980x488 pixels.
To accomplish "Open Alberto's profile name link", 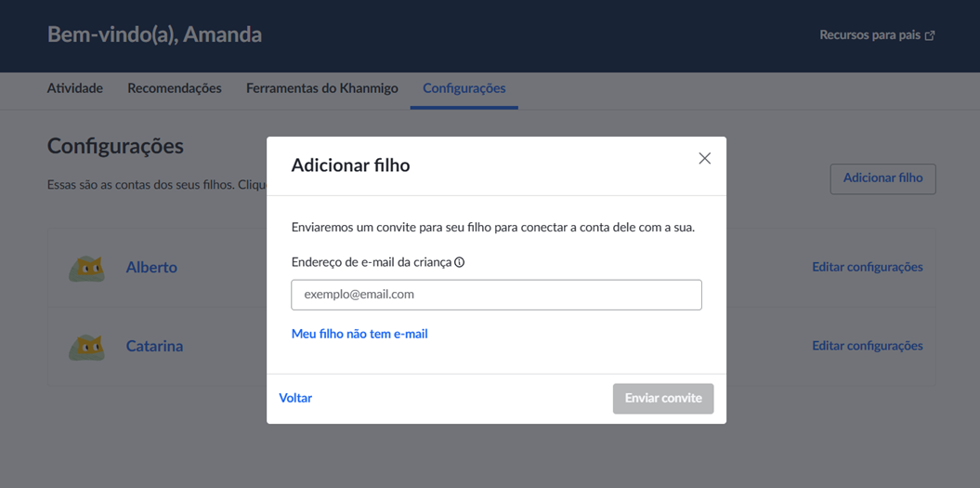I will coord(151,268).
